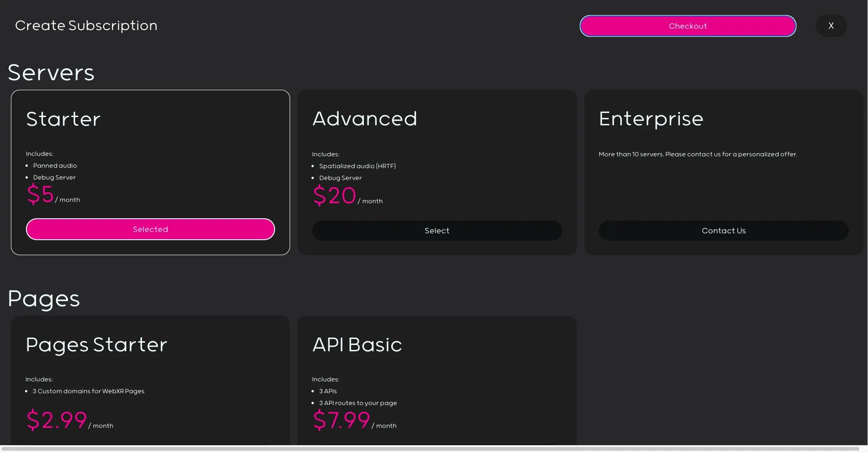Screen dimensions: 868x452
Task: Click the Pages section heading
Action: [x=44, y=298]
